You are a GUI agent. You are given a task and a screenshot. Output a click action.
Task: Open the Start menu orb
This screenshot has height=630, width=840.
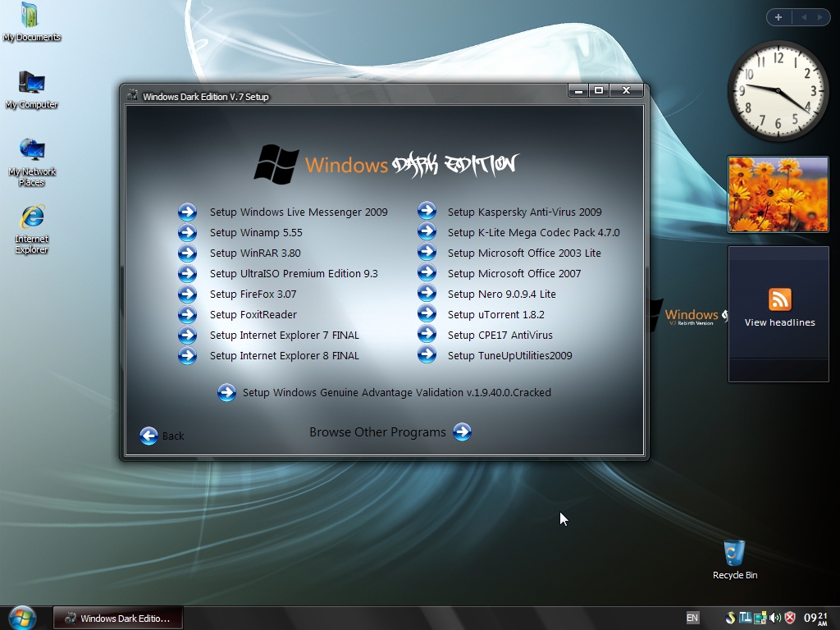click(22, 619)
